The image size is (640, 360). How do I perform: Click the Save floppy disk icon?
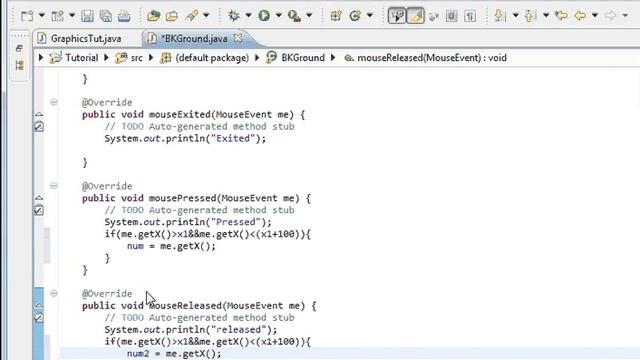87,16
